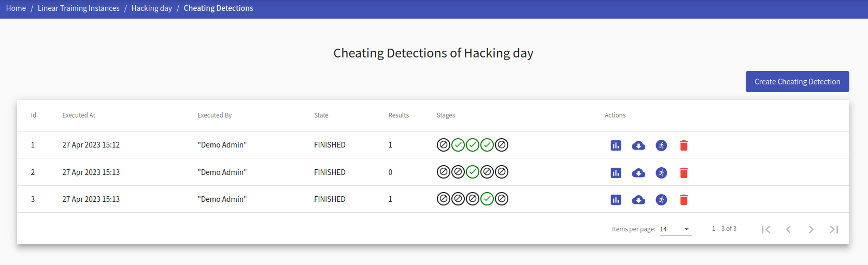The width and height of the screenshot is (868, 265).
Task: Select the row with Id 2
Action: [x=433, y=172]
